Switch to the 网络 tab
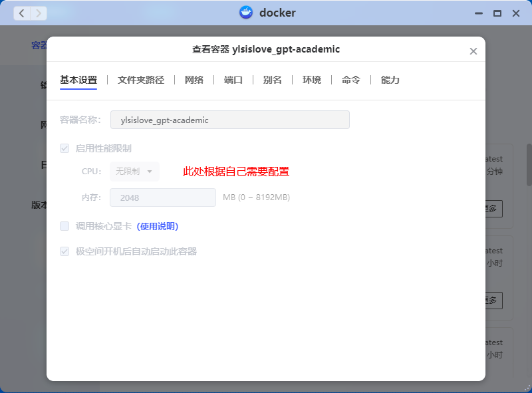532x393 pixels. pos(194,80)
